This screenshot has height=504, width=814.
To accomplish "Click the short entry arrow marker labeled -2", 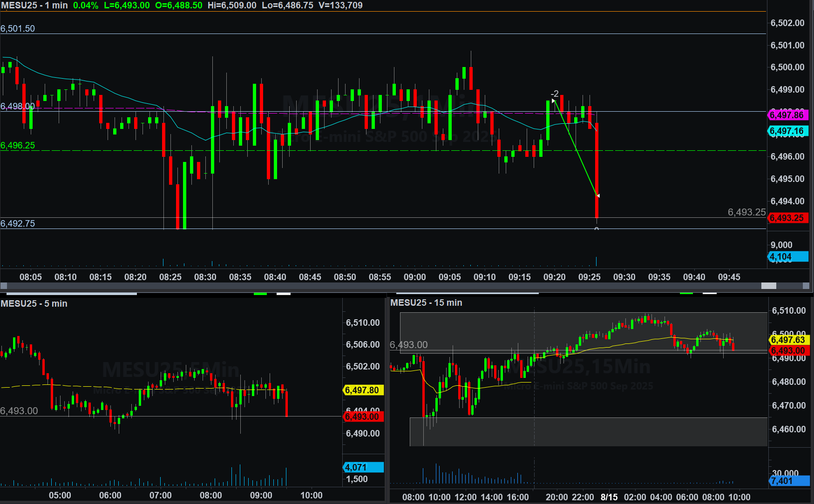I will [x=554, y=100].
